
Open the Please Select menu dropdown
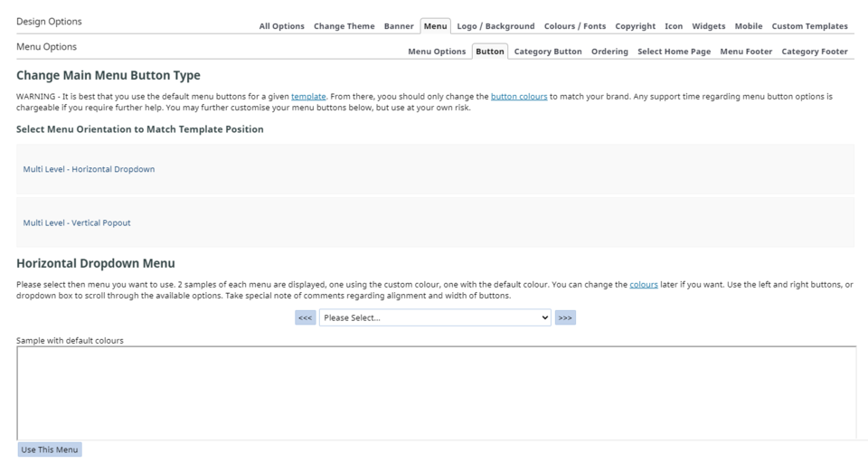435,318
